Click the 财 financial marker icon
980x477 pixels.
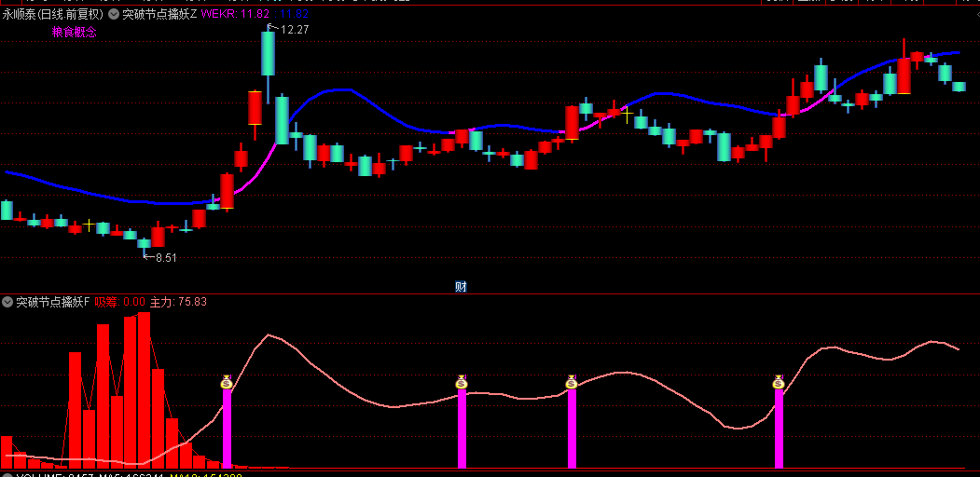point(461,287)
